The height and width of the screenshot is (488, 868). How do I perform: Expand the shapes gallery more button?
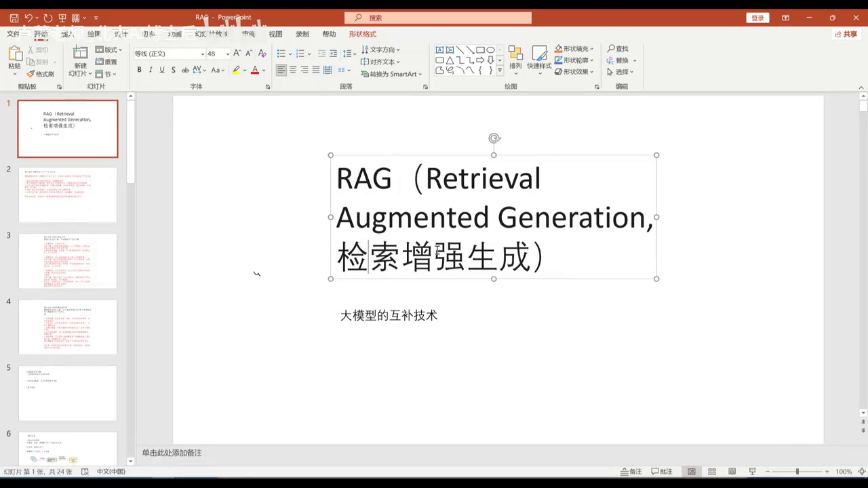[x=500, y=70]
